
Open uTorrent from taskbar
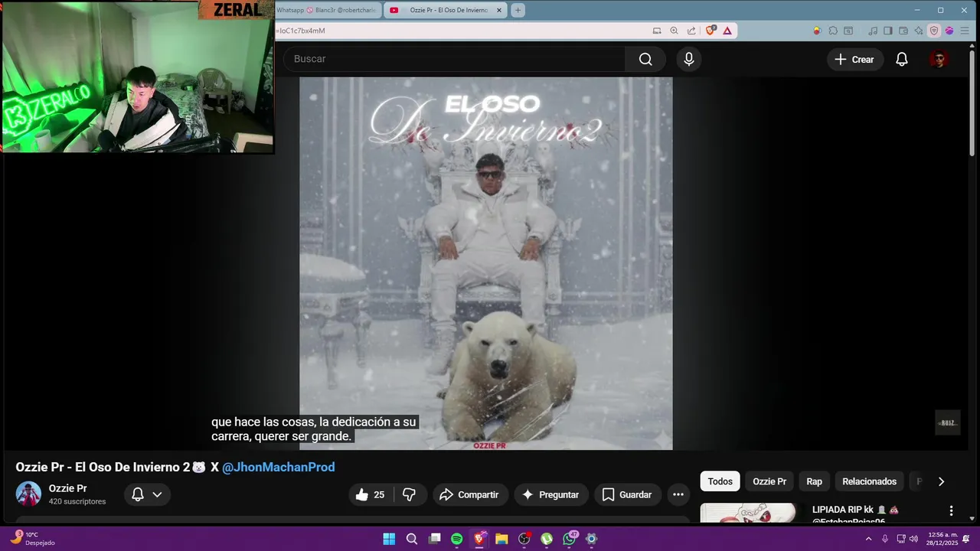[547, 539]
